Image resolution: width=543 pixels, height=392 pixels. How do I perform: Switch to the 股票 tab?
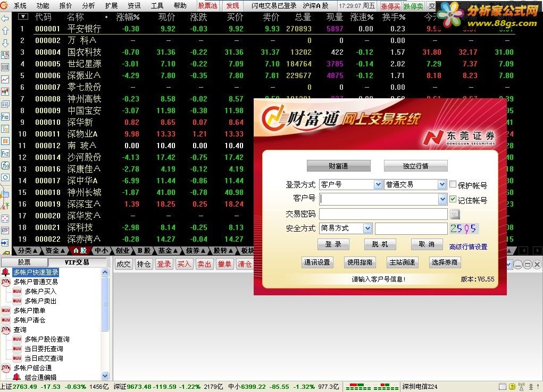pyautogui.click(x=24, y=262)
